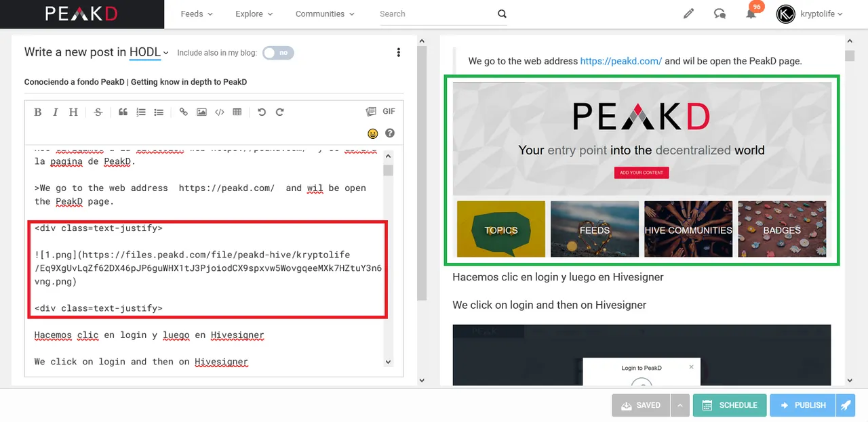Click the Schedule button

[730, 405]
